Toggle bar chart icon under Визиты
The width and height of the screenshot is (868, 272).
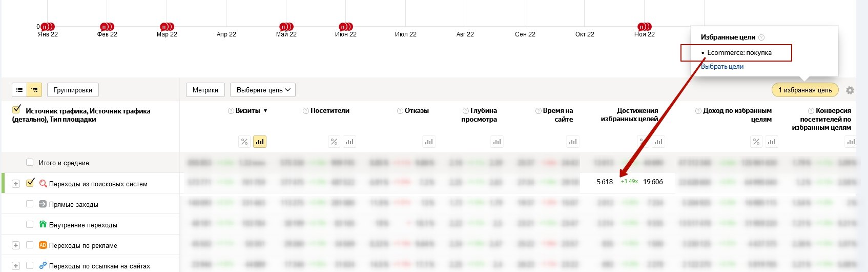point(260,142)
